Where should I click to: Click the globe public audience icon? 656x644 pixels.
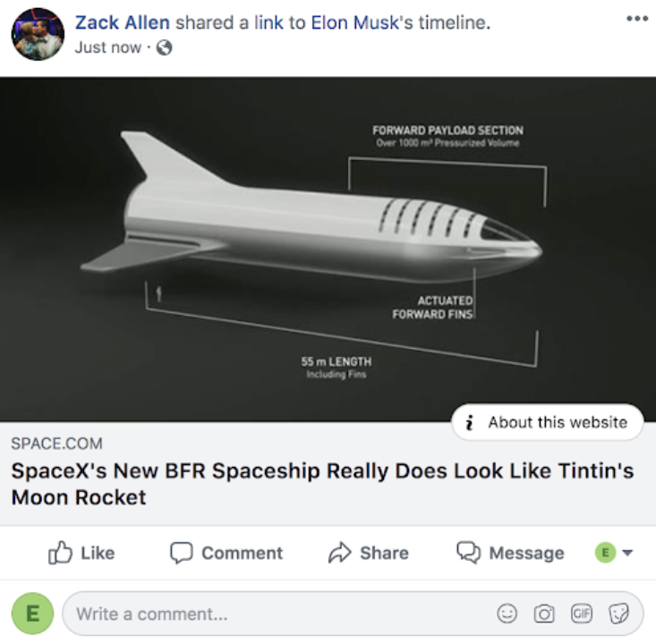pos(164,47)
